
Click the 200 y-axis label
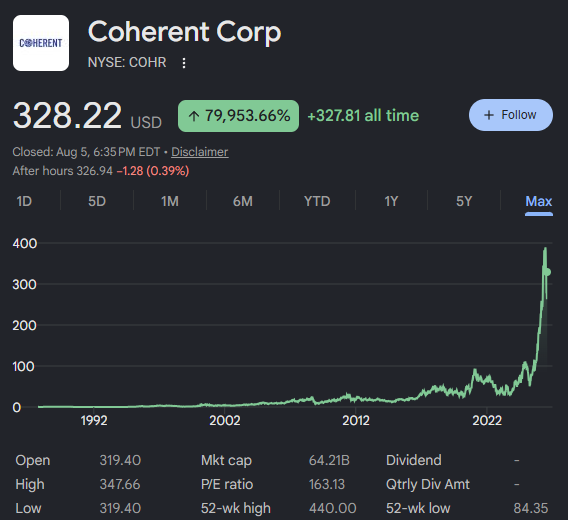pos(25,325)
